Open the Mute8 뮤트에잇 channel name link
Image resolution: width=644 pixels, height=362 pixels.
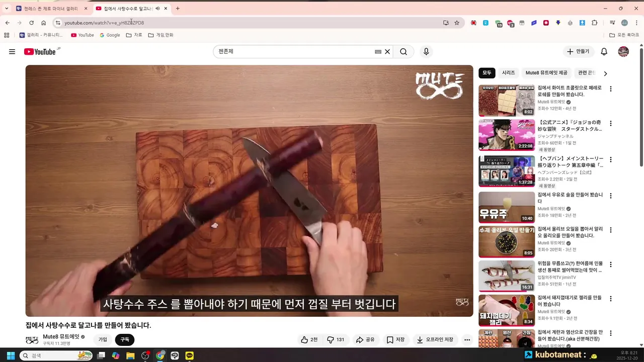pos(61,337)
